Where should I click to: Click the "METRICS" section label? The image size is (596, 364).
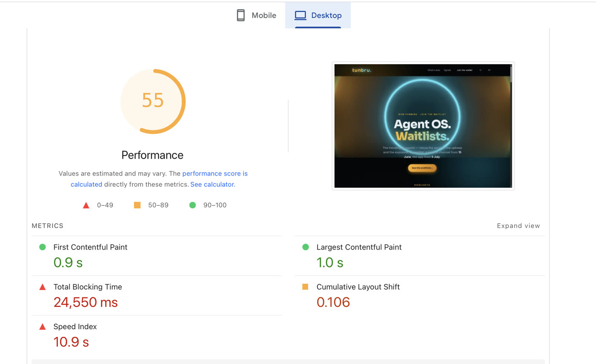[x=48, y=226]
